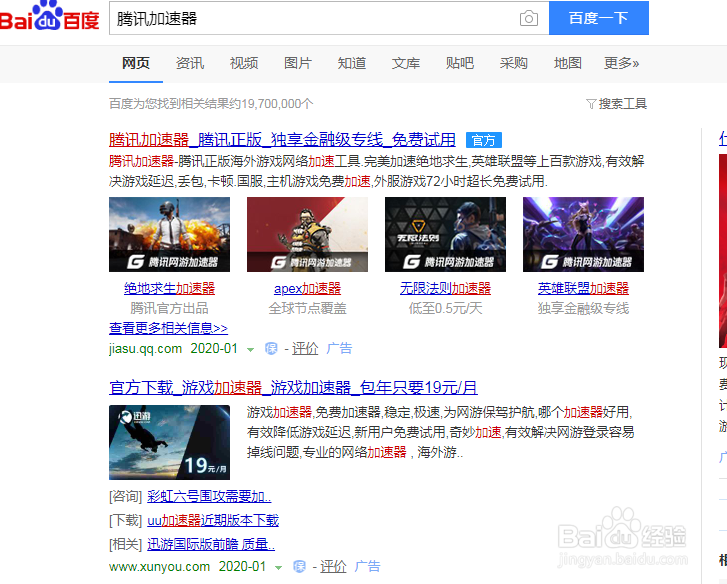Image resolution: width=727 pixels, height=584 pixels.
Task: Expand 更多» tab options
Action: point(622,63)
